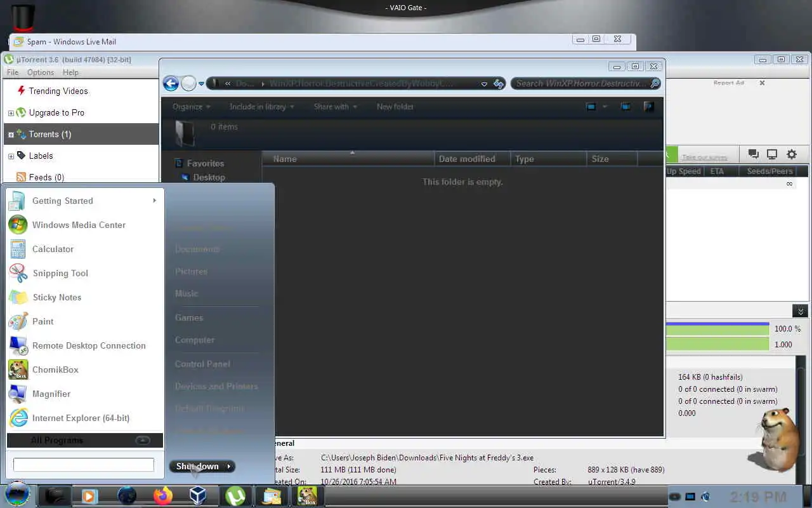
Task: Expand Upgrade to Pro tree node
Action: tap(11, 113)
